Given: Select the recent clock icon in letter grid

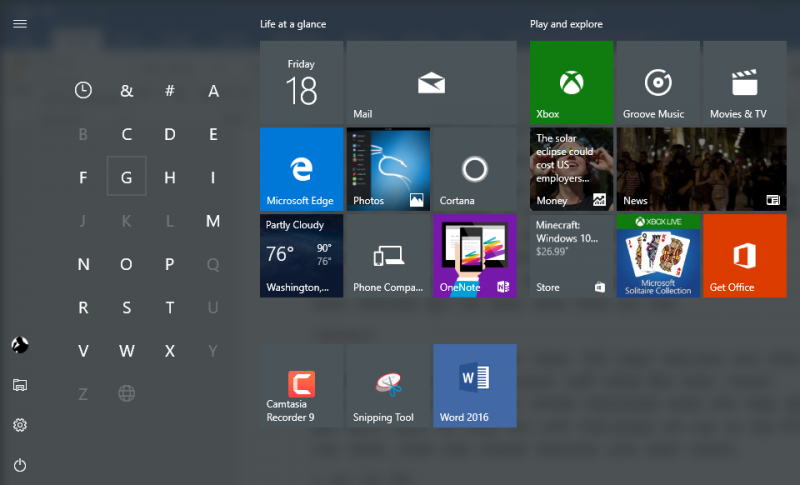Looking at the screenshot, I should click(x=83, y=91).
